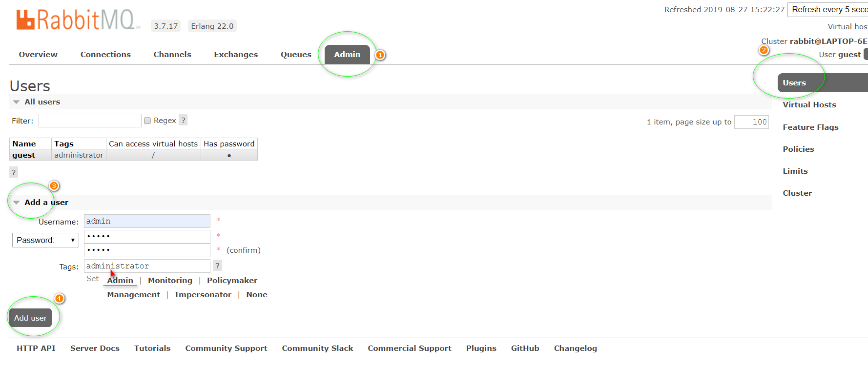Click the 'Has password' column header

[229, 144]
